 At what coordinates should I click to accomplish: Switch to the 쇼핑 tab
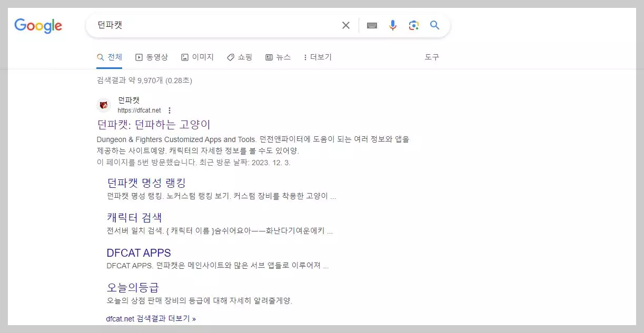tap(240, 57)
